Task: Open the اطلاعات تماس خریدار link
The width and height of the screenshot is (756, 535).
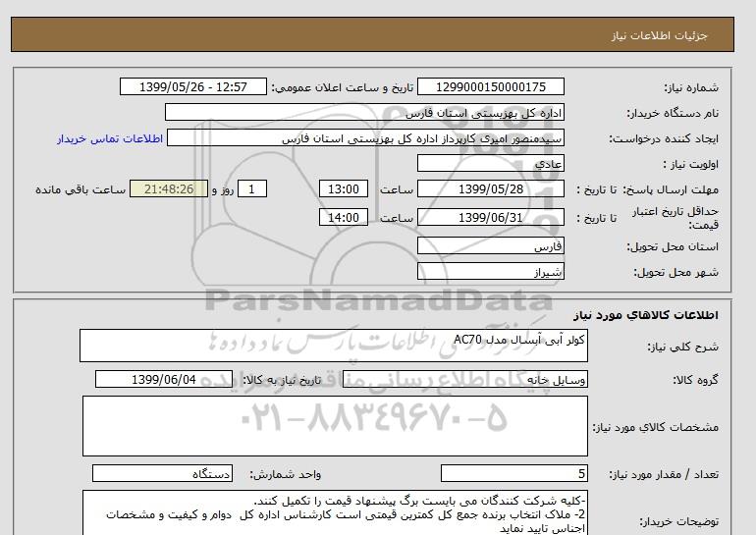Action: tap(110, 138)
